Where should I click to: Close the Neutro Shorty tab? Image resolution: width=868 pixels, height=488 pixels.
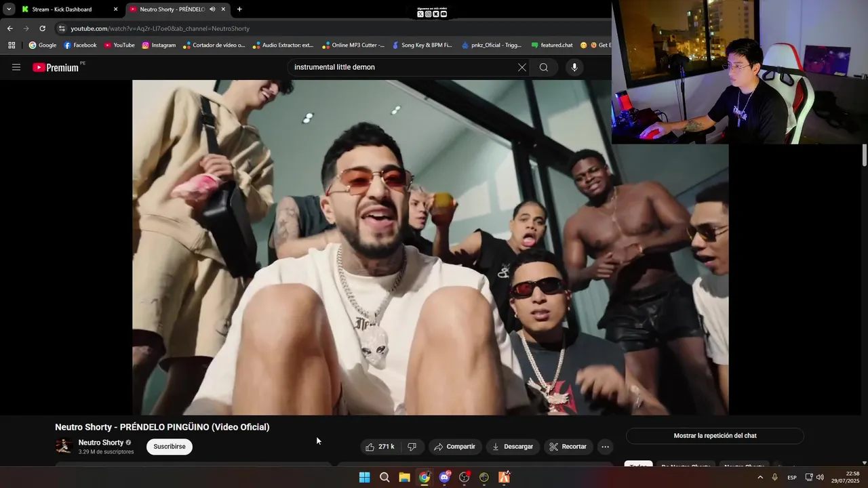point(223,9)
